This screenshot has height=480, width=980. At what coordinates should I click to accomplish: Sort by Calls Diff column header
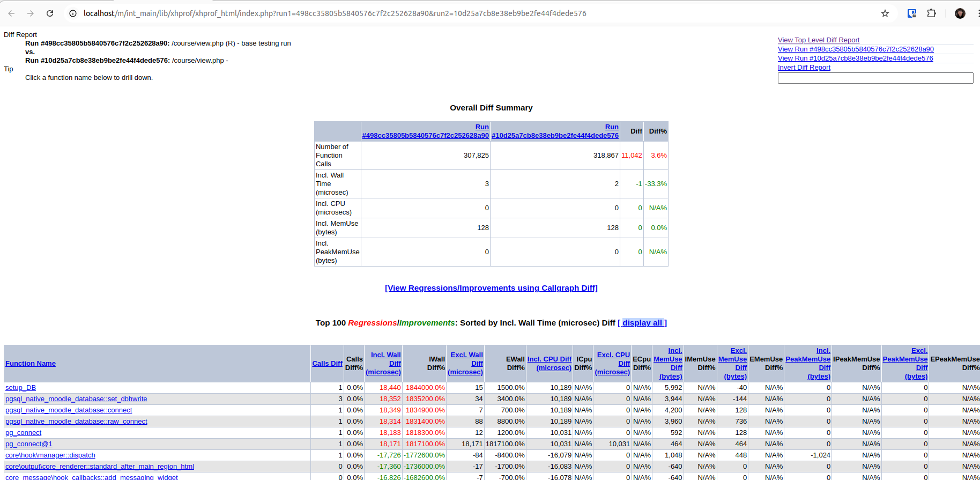(328, 364)
